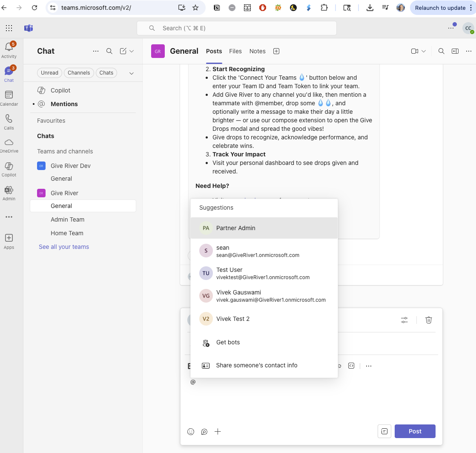Open OneDrive from the left rail
Image resolution: width=476 pixels, height=453 pixels.
click(x=9, y=146)
